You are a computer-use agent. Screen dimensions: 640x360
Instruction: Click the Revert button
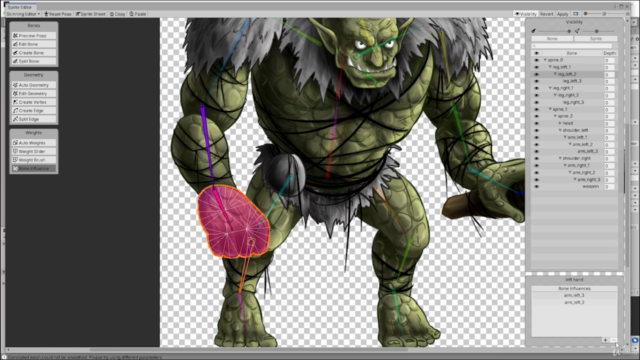click(546, 14)
